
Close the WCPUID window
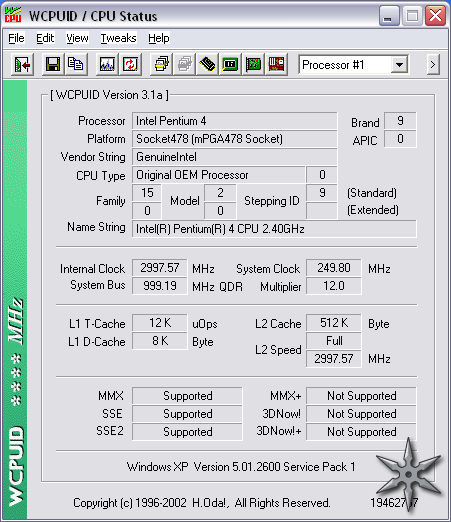tap(435, 16)
